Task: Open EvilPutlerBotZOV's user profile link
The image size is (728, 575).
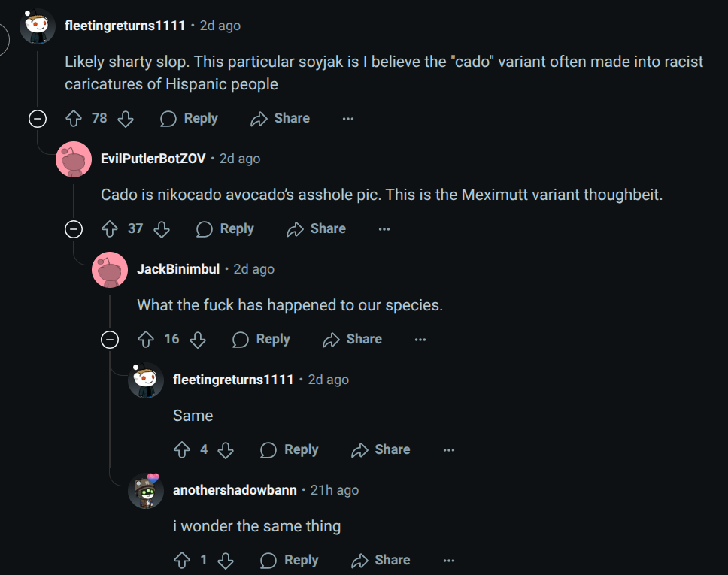Action: [153, 158]
